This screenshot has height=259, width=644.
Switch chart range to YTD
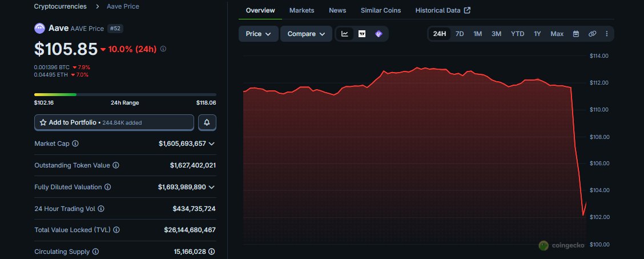[517, 34]
